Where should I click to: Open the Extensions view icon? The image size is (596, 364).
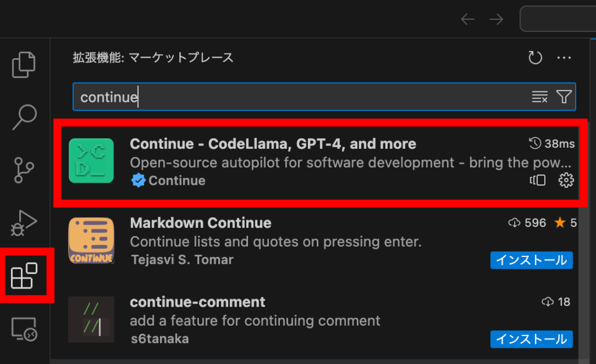click(x=24, y=276)
